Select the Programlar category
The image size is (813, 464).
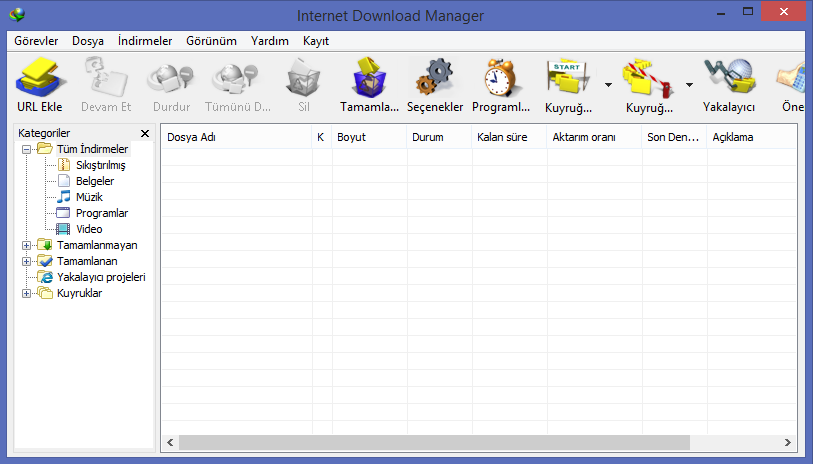click(x=102, y=213)
